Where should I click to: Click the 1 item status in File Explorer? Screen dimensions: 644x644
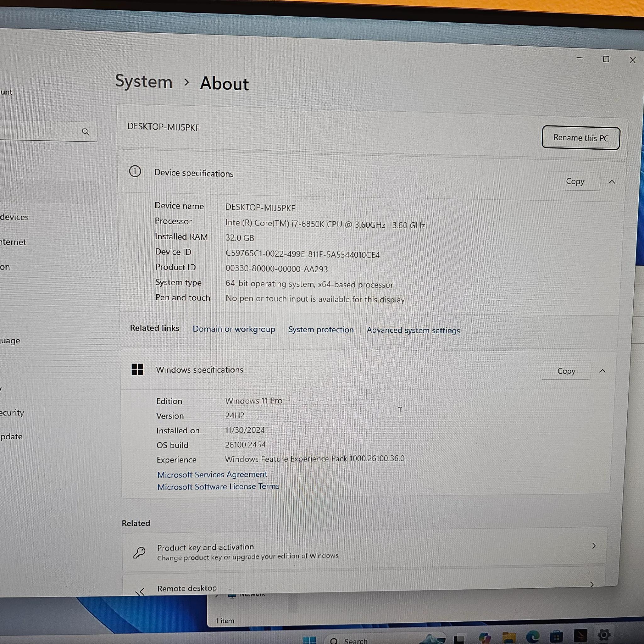224,621
